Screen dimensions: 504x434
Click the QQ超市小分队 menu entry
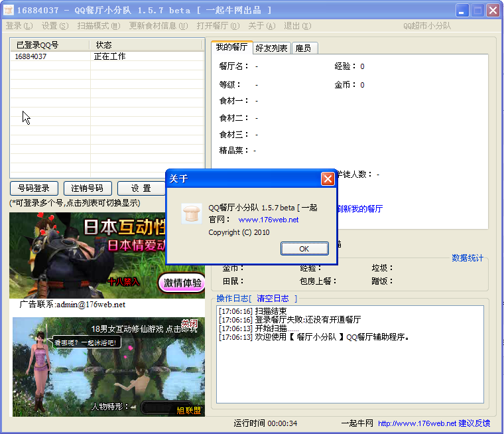point(427,26)
